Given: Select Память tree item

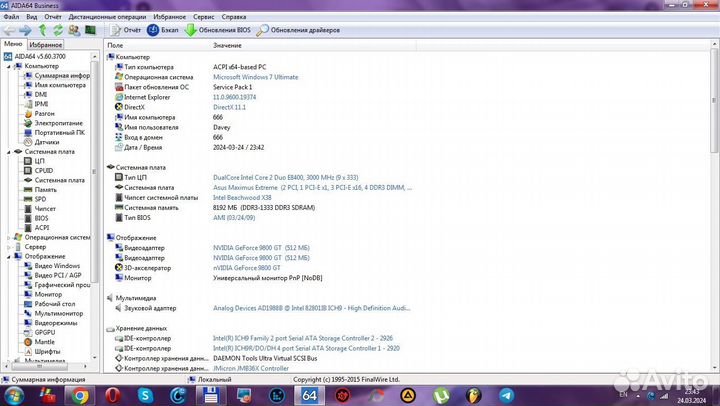Looking at the screenshot, I should coord(40,190).
